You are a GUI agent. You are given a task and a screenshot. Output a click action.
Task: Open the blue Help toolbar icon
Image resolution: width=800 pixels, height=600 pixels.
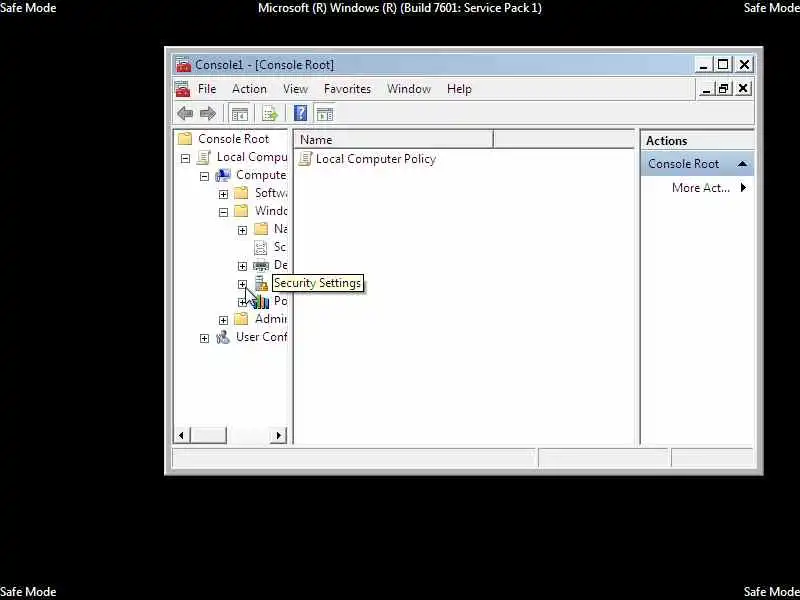point(301,113)
